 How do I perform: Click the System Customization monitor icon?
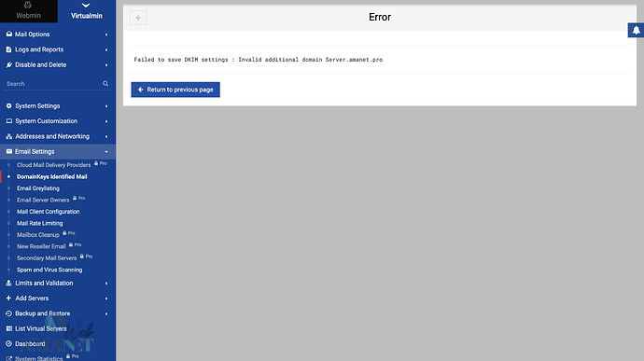click(9, 120)
